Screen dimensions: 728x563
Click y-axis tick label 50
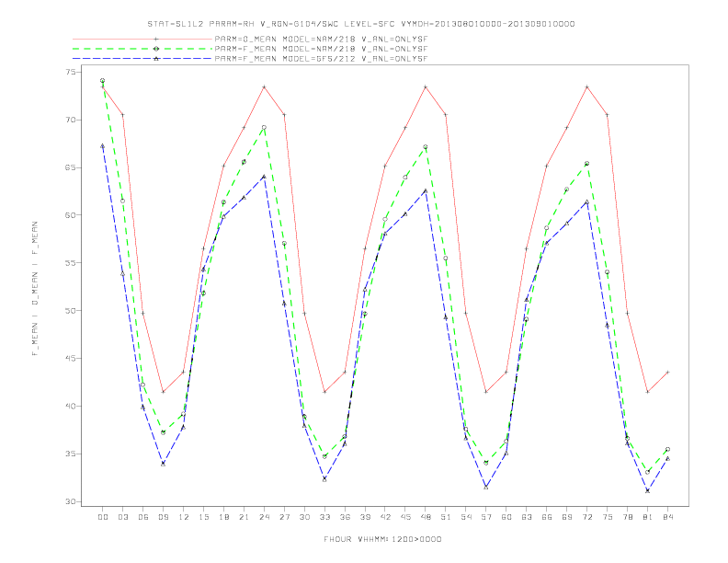coord(71,311)
